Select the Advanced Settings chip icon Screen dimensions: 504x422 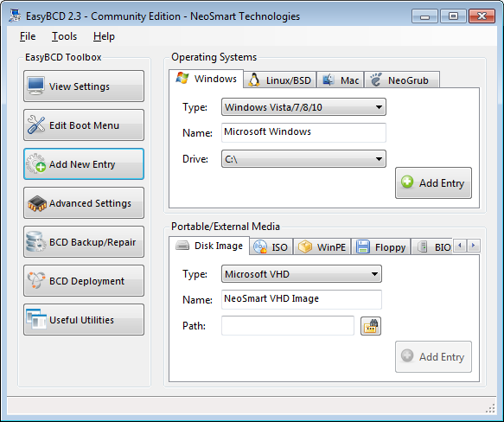(36, 203)
